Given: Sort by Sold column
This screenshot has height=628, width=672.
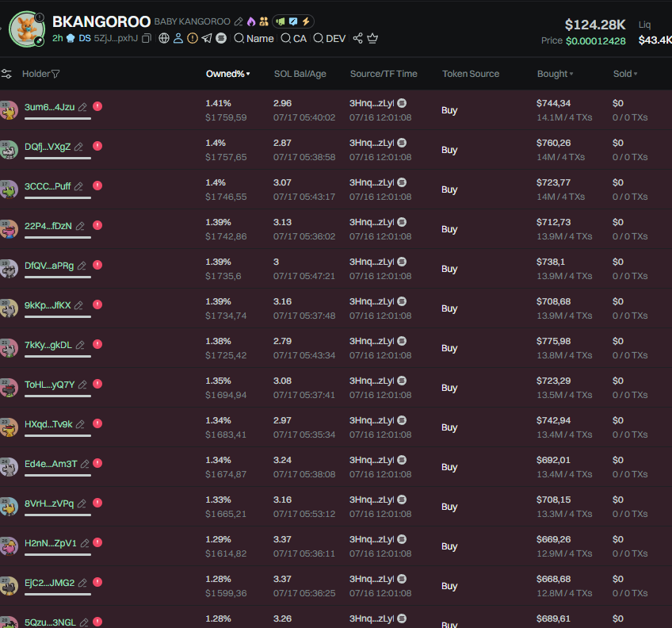Looking at the screenshot, I should [x=625, y=74].
